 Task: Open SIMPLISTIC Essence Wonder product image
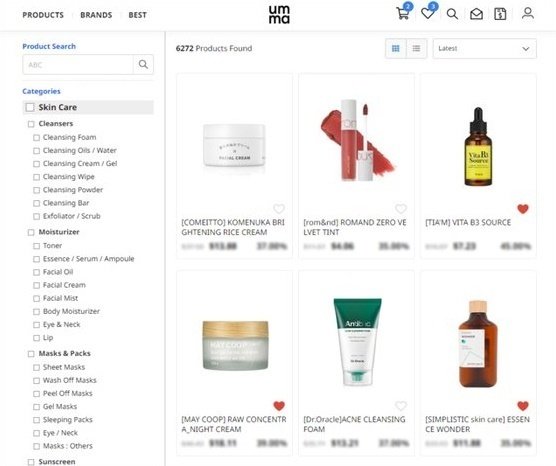pos(478,343)
